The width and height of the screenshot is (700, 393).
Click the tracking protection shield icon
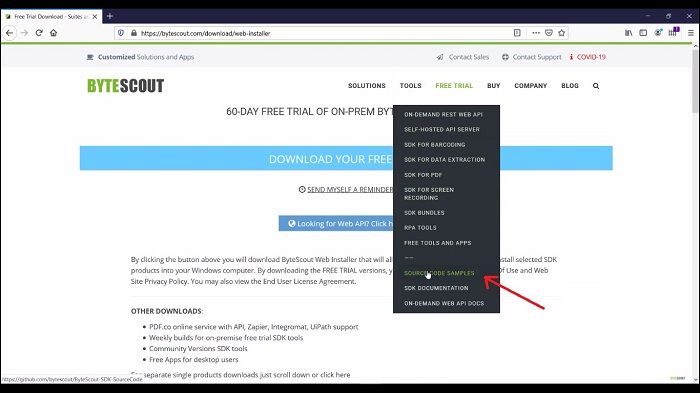(121, 33)
